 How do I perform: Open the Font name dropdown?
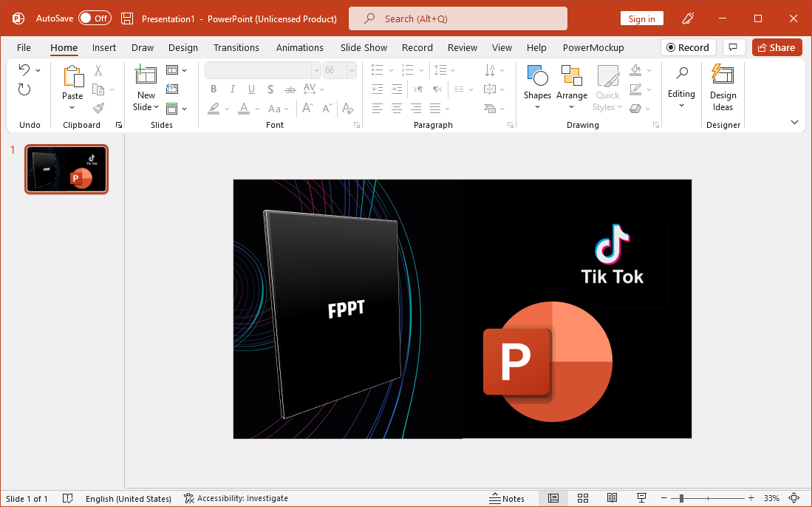coord(316,70)
